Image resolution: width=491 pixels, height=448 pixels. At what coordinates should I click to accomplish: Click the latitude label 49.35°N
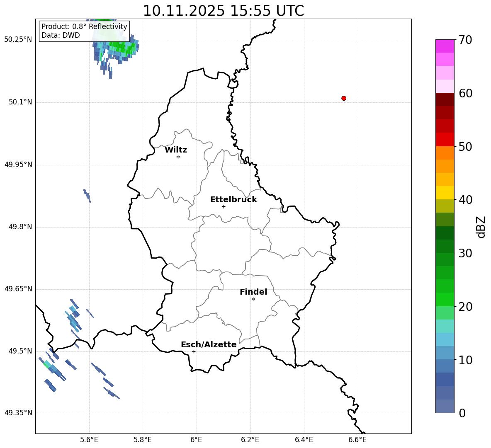[x=18, y=413]
